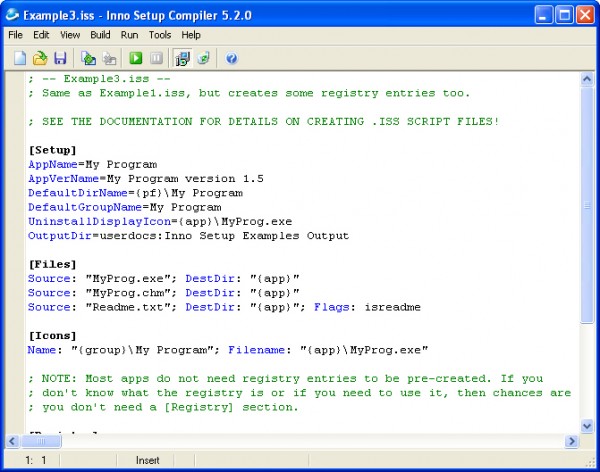This screenshot has height=472, width=600.
Task: Place cursor on the [Setup] section line
Action: [x=52, y=150]
